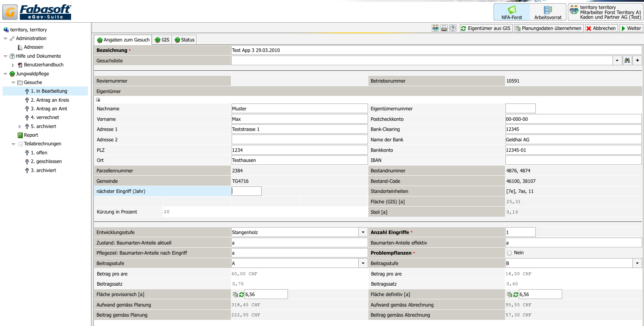Select '1. in Bearbeitung' tree item

[x=45, y=91]
